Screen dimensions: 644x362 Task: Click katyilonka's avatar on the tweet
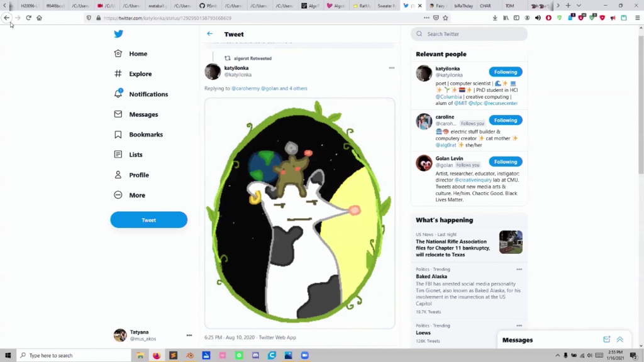pos(213,72)
